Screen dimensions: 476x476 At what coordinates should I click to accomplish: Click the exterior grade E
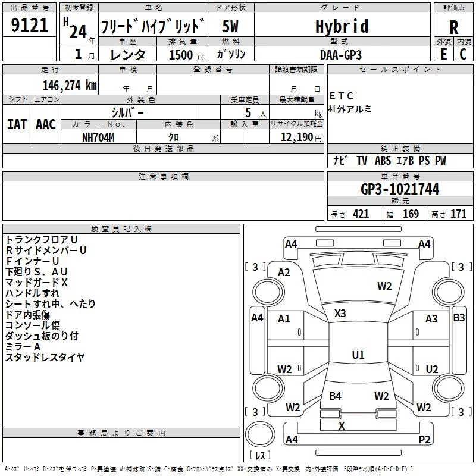[x=443, y=54]
